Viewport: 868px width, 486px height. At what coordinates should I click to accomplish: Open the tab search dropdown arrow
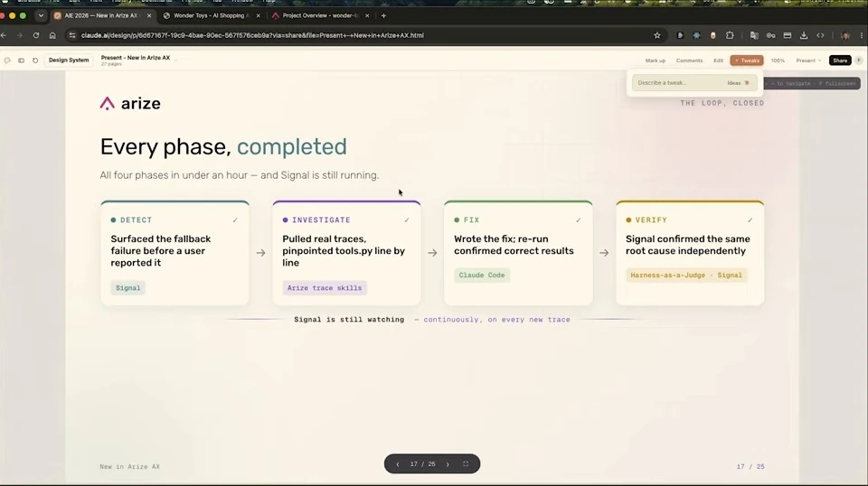[41, 15]
